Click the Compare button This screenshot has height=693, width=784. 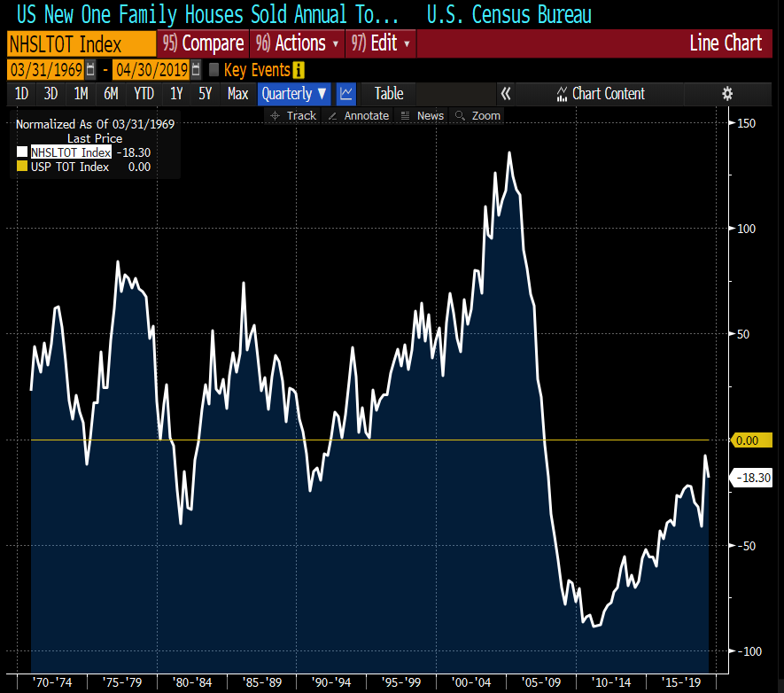pos(203,43)
